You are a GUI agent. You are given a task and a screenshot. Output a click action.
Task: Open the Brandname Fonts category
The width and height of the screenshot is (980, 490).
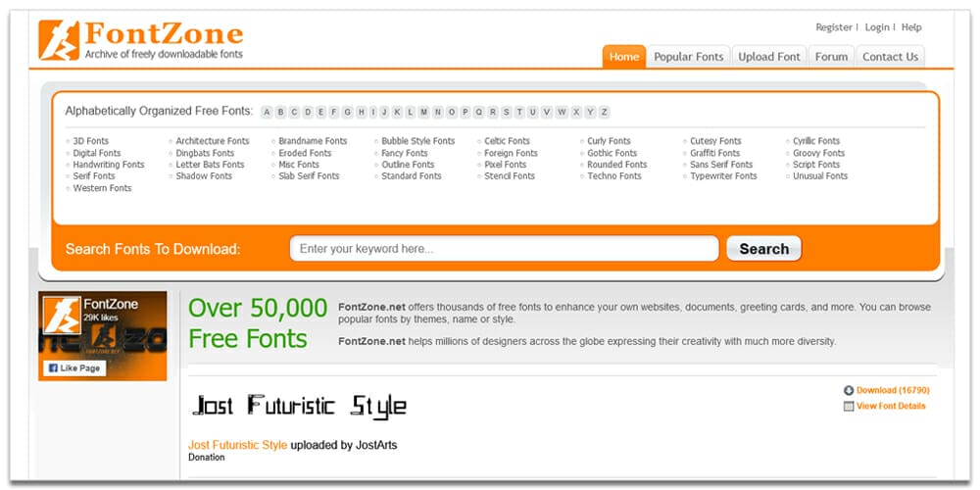(313, 141)
